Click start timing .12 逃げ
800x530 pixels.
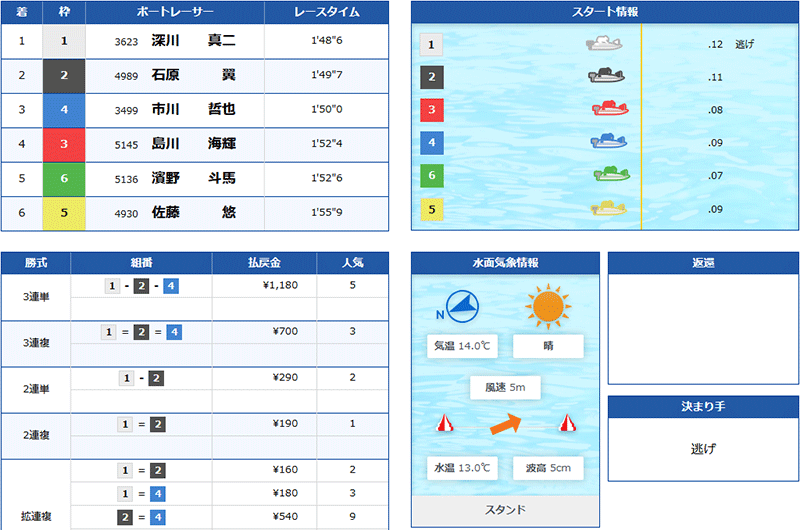point(731,44)
